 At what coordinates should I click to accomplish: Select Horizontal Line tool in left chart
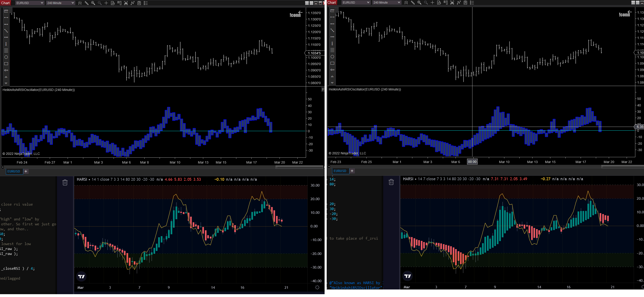pos(6,37)
